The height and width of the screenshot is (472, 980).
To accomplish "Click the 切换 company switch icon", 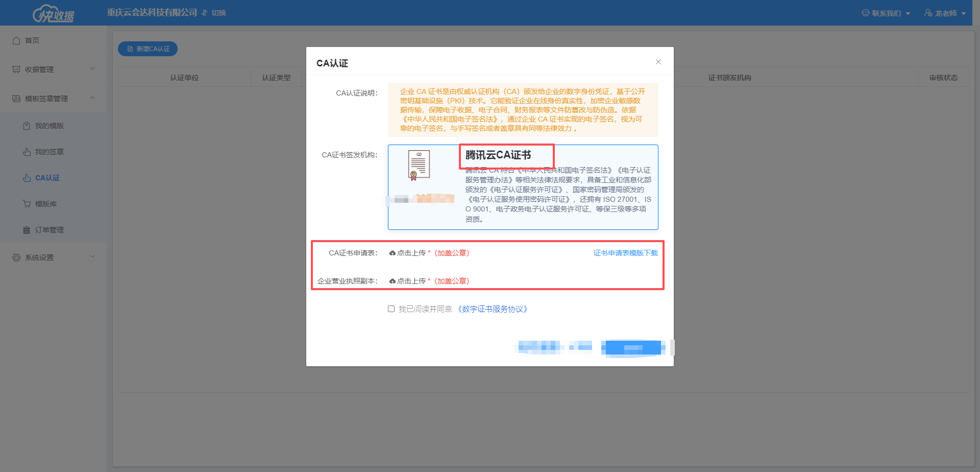I will tap(205, 13).
